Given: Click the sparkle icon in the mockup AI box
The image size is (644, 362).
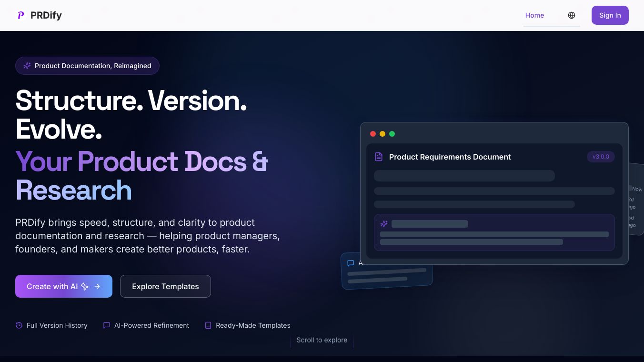Looking at the screenshot, I should point(384,224).
